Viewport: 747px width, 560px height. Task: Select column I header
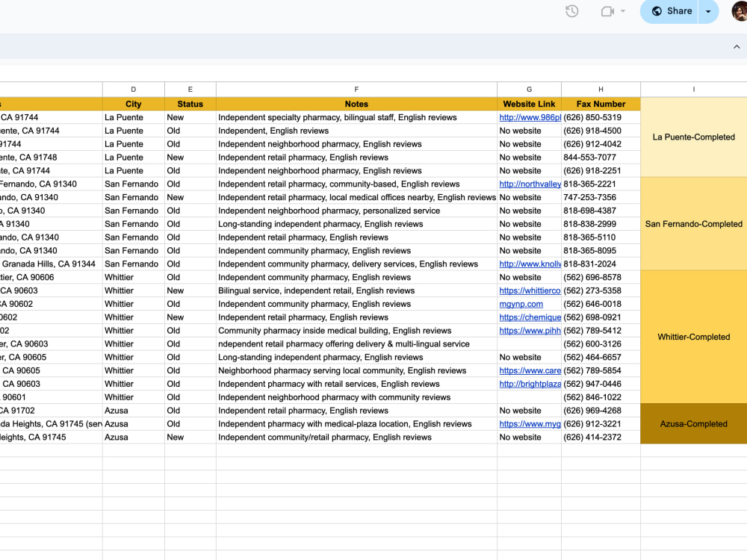point(694,89)
